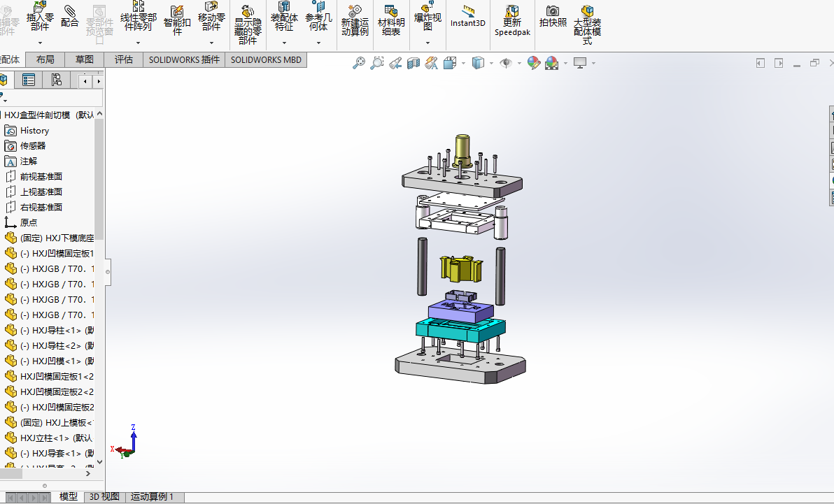Click View Settings monitor icon
The height and width of the screenshot is (504, 834).
pyautogui.click(x=580, y=64)
